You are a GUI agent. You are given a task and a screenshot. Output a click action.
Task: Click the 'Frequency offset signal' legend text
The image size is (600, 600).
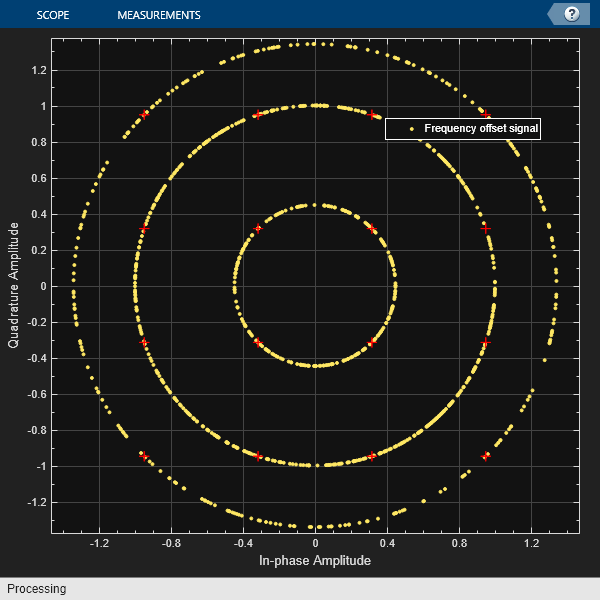pyautogui.click(x=481, y=128)
